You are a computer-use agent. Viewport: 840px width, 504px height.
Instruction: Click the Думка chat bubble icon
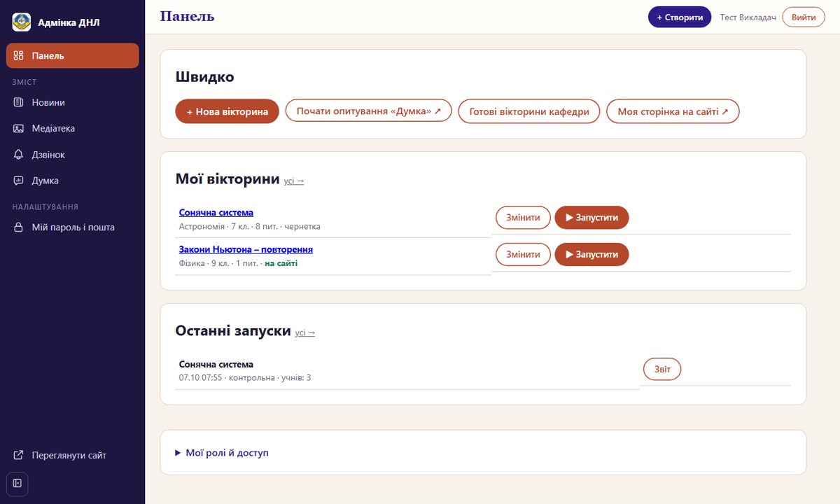pyautogui.click(x=19, y=181)
